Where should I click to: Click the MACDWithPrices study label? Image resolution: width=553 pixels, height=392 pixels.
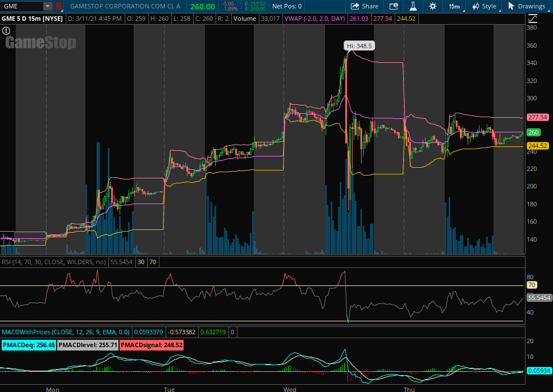click(x=66, y=332)
